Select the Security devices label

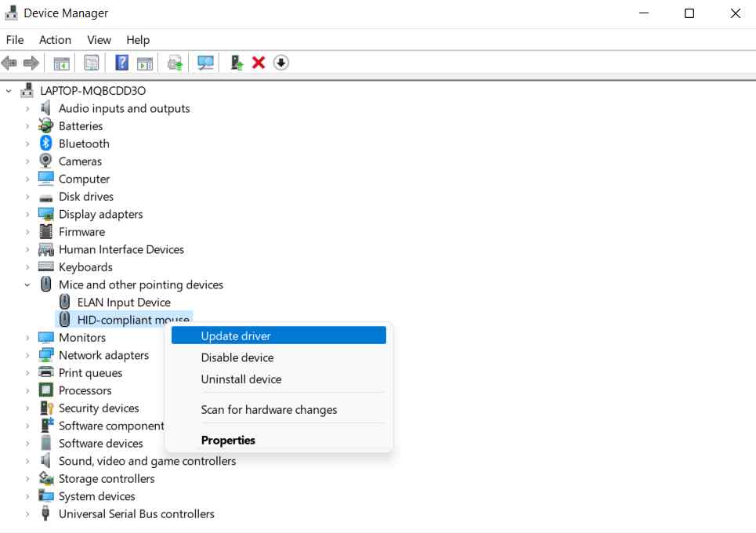click(99, 408)
